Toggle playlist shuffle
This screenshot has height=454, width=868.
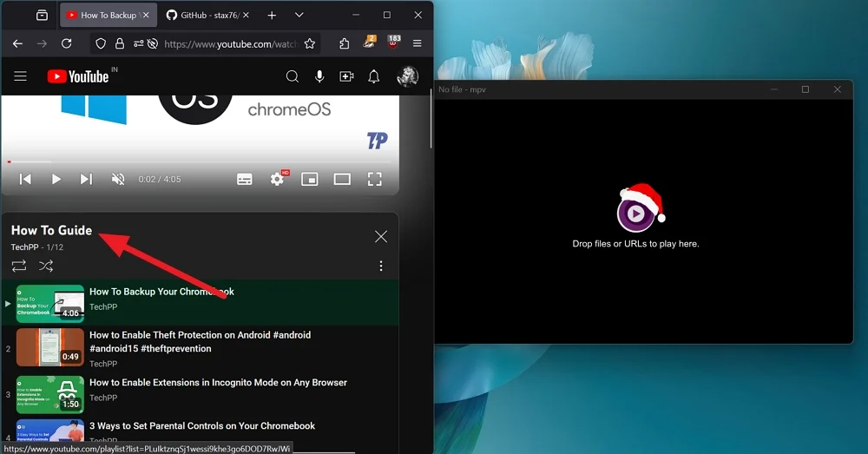pyautogui.click(x=46, y=266)
